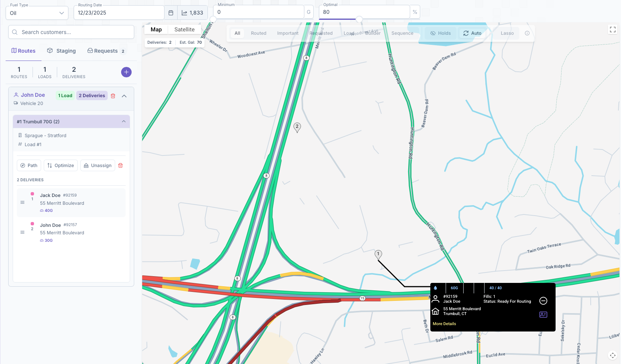Click red trash icon next to Unassign
This screenshot has width=621, height=364.
point(120,166)
